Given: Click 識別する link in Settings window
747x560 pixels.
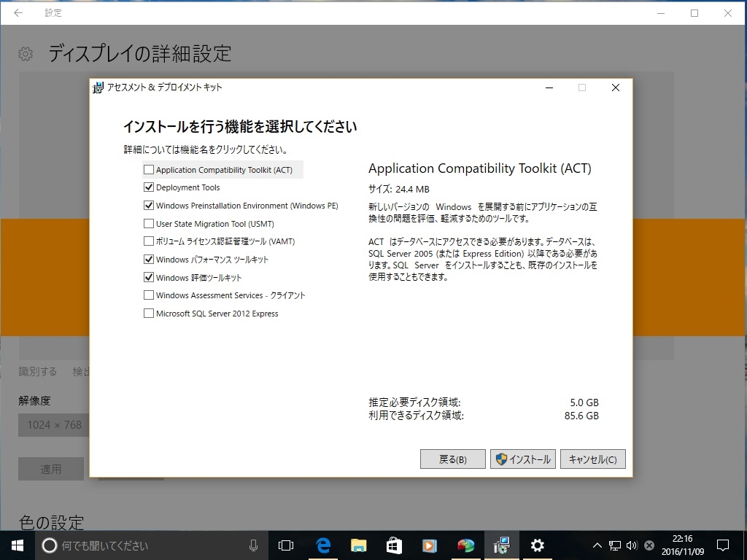Looking at the screenshot, I should coord(38,371).
